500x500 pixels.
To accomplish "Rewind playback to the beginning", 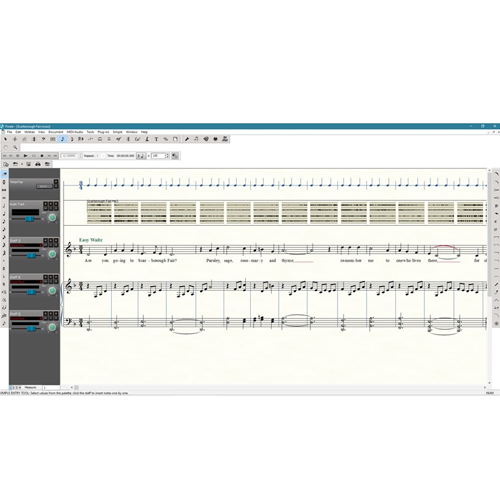I will coord(5,156).
